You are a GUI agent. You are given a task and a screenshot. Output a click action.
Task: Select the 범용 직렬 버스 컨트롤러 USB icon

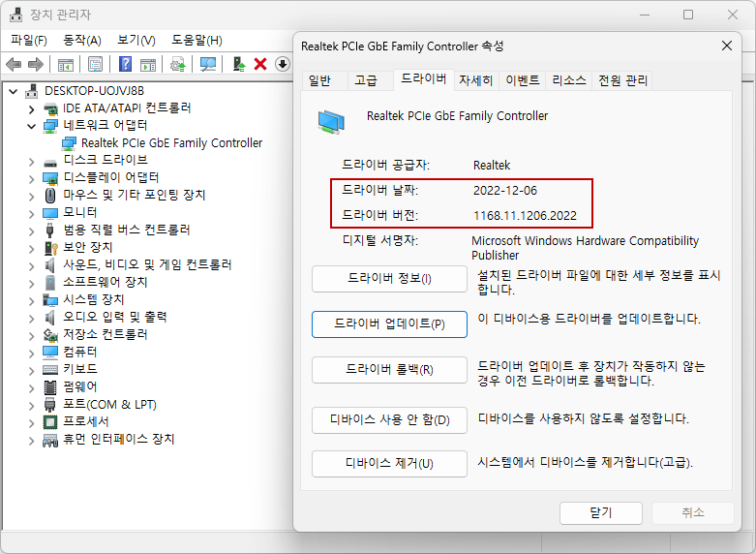pyautogui.click(x=49, y=231)
